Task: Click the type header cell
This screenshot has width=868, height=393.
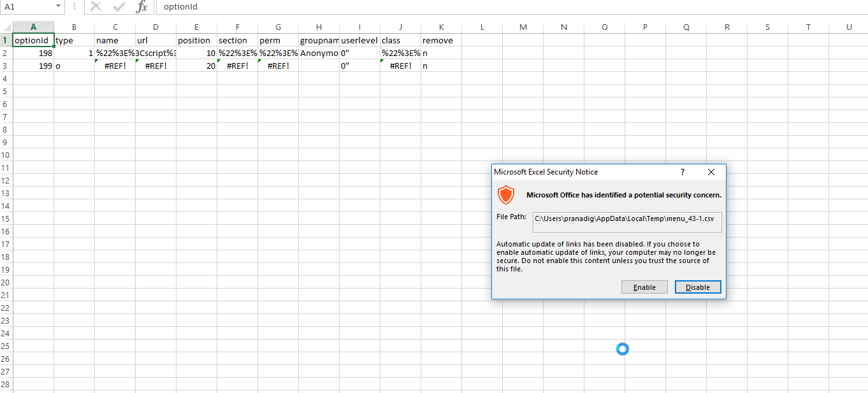Action: point(74,40)
